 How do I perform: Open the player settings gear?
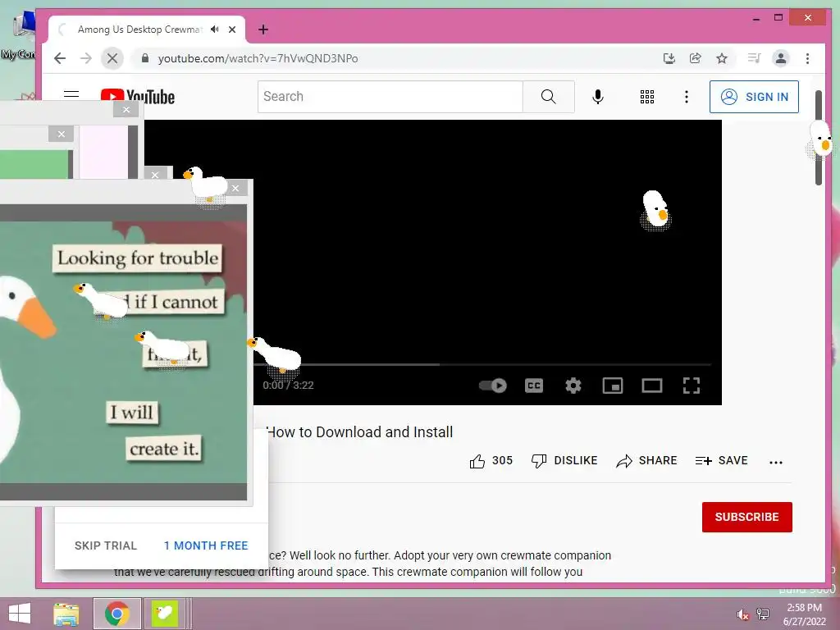573,386
